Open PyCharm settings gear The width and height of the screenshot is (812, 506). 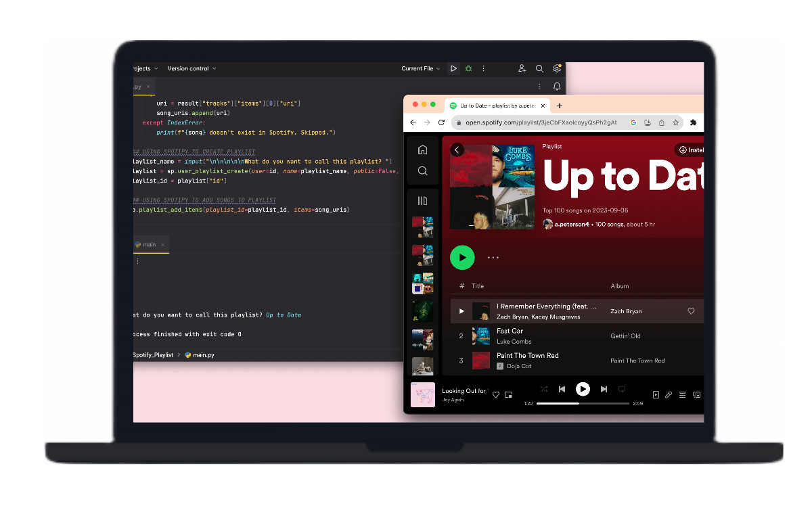[x=557, y=68]
